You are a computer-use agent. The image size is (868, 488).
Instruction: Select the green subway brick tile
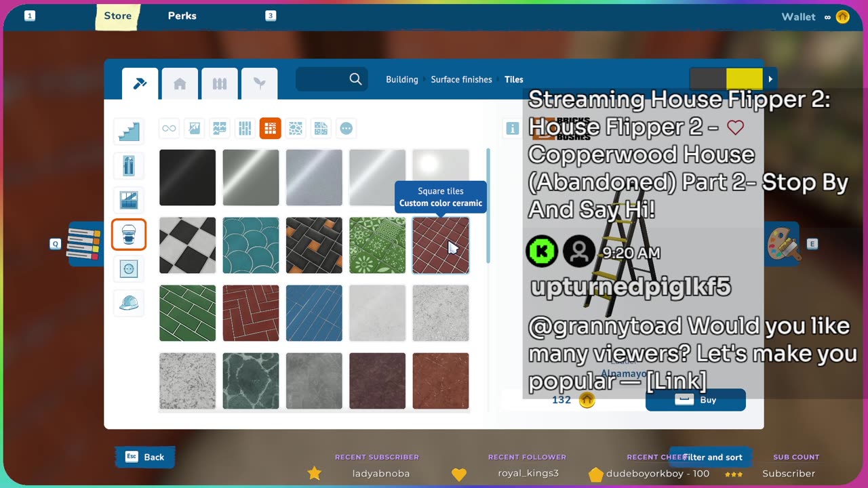point(187,313)
